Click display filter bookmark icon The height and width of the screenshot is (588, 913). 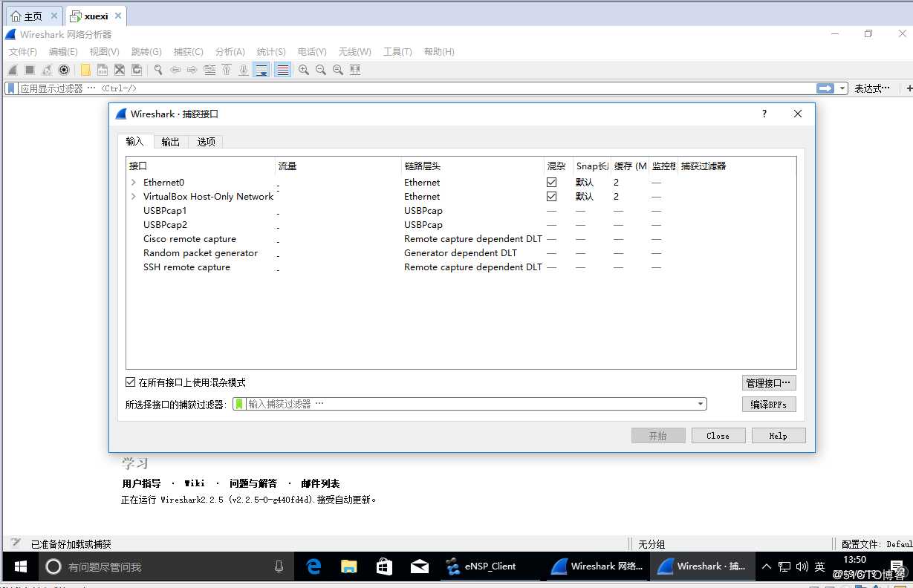pyautogui.click(x=12, y=88)
